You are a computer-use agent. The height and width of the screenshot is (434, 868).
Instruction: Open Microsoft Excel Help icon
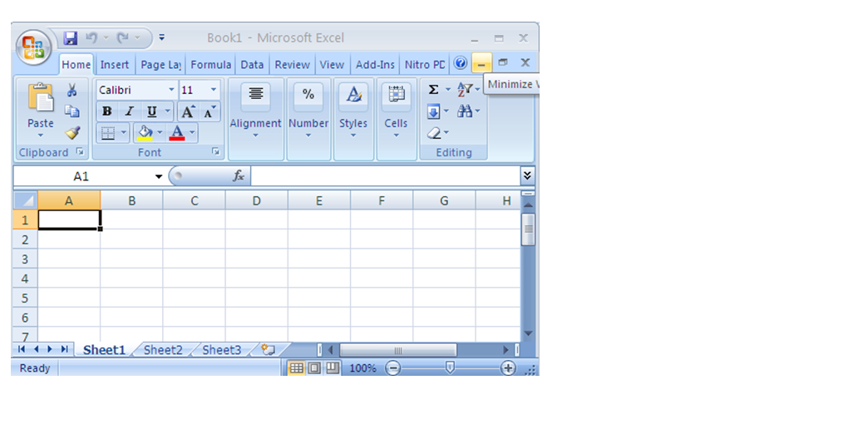point(460,63)
